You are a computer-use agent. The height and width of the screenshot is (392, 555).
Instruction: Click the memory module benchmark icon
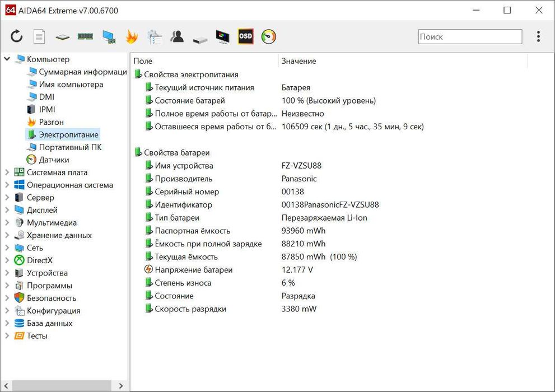(x=85, y=37)
